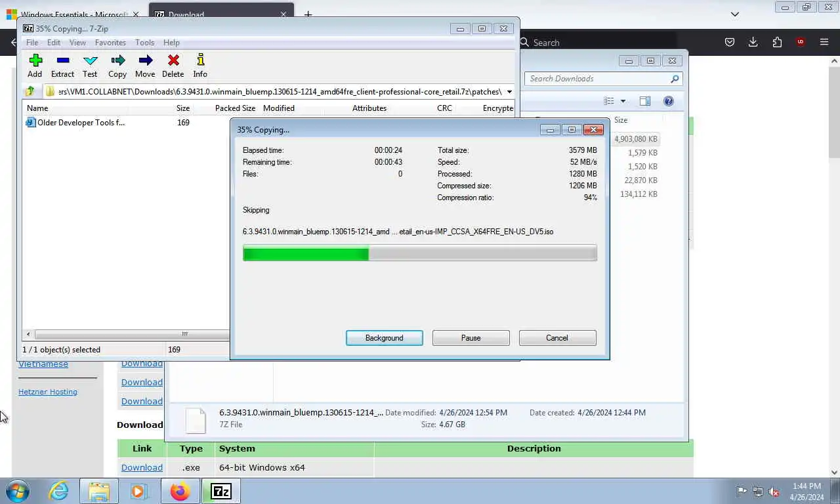Open the Firefox hamburger menu
Screen dimensions: 840x504
(x=824, y=42)
